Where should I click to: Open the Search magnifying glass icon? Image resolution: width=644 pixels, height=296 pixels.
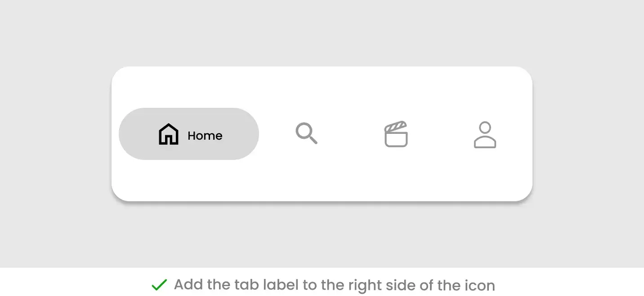pos(306,133)
